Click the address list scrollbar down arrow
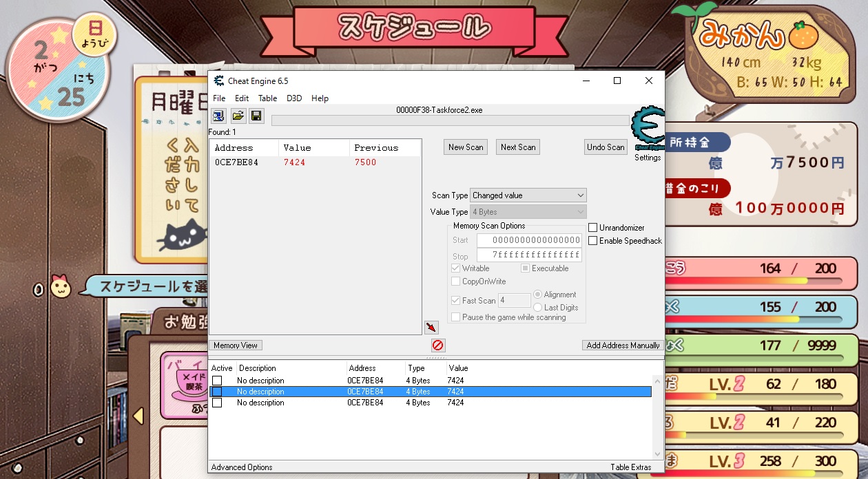The width and height of the screenshot is (868, 479). pos(657,454)
